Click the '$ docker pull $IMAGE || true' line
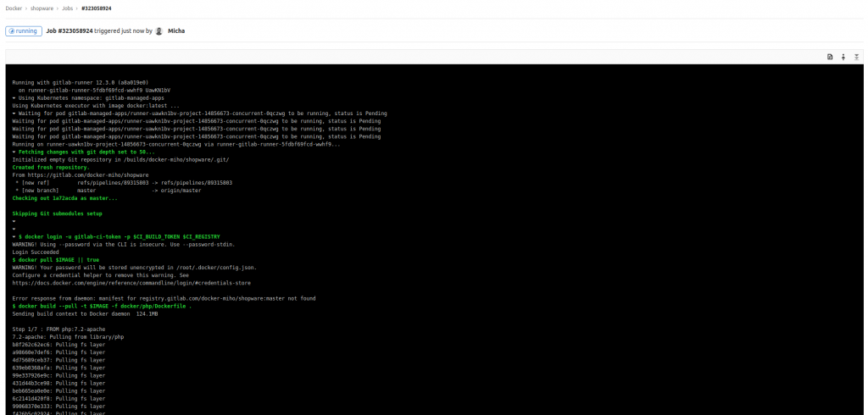 tap(55, 259)
